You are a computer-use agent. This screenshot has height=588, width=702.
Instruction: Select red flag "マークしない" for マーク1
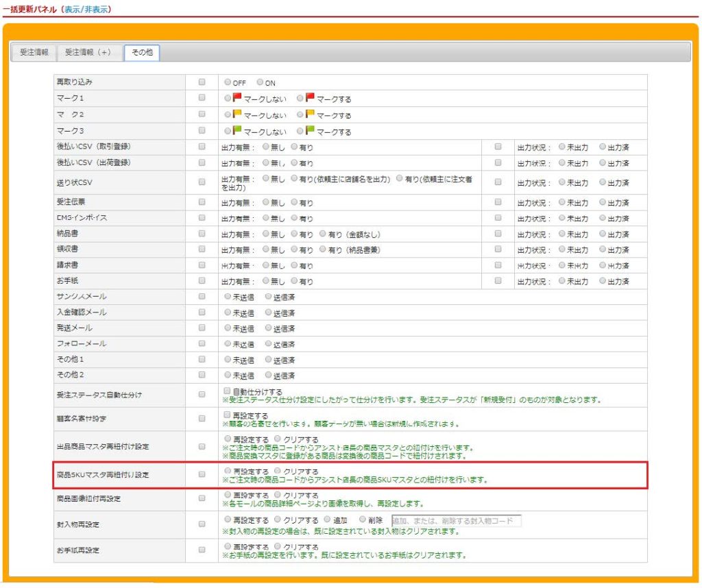point(228,98)
